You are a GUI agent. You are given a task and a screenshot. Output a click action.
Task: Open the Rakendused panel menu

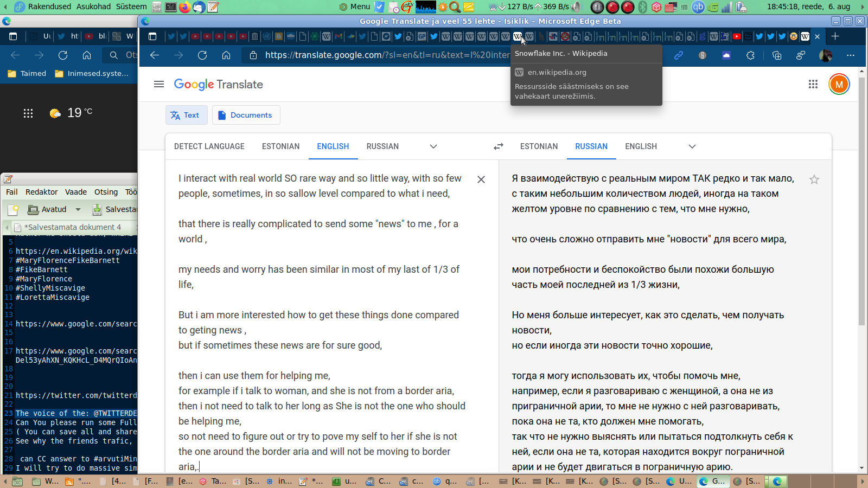point(49,7)
